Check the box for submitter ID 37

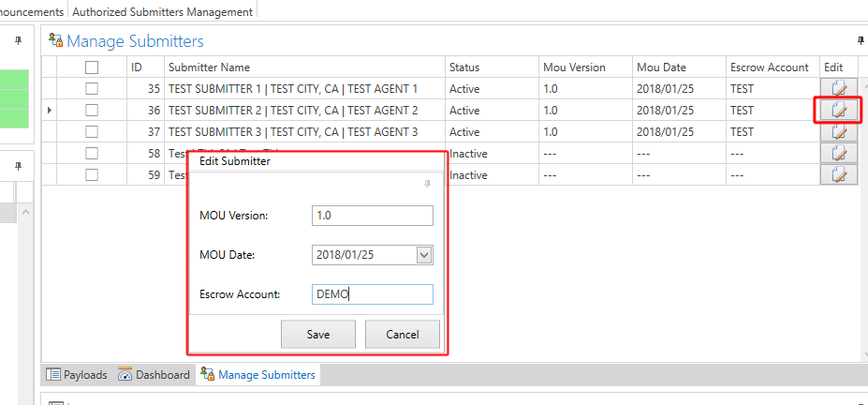92,131
